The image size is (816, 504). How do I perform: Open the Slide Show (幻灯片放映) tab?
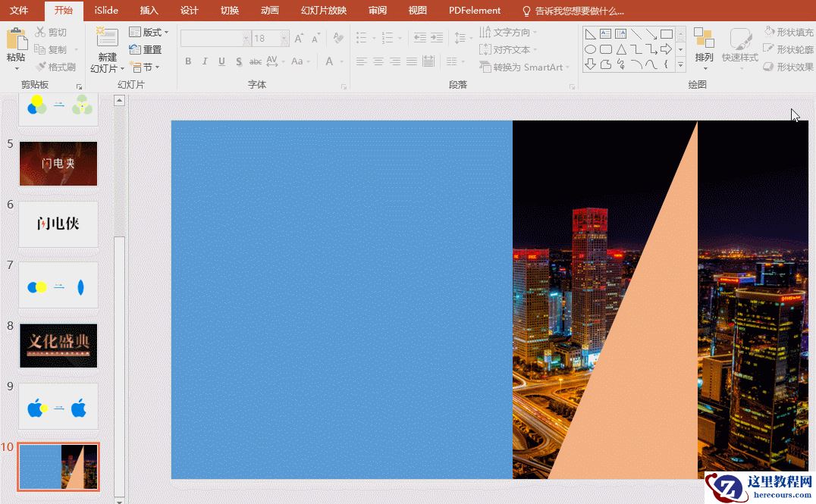tap(324, 11)
